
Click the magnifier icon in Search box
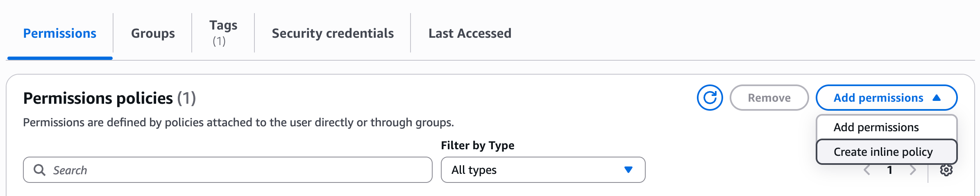click(x=39, y=170)
